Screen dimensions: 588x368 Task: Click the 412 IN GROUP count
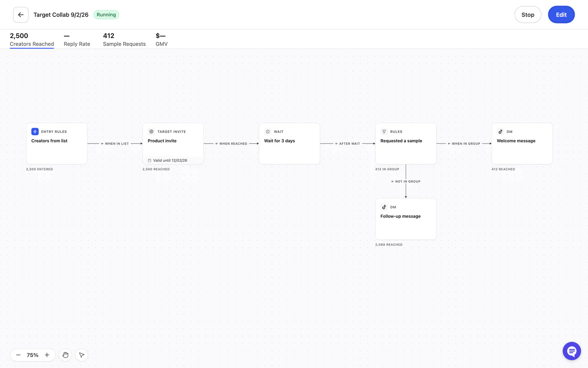click(387, 169)
